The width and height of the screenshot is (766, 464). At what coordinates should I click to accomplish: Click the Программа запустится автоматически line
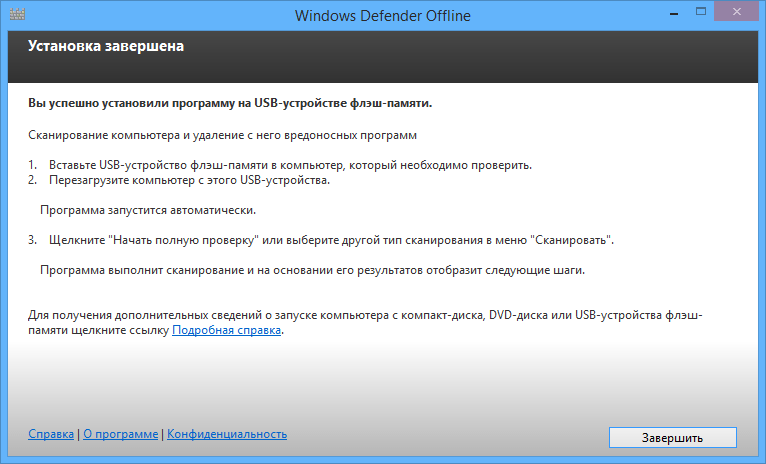click(148, 211)
